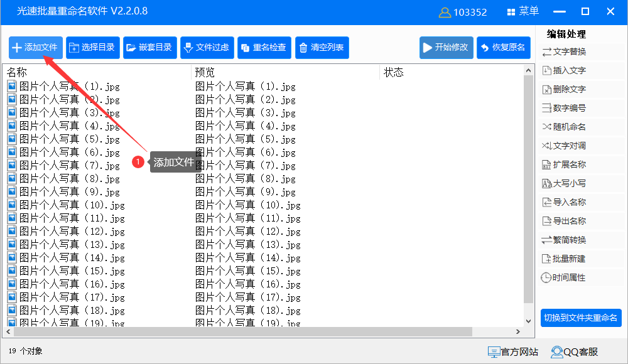Select 文字替换 text replace tool
Image resolution: width=628 pixels, height=364 pixels.
coord(564,51)
